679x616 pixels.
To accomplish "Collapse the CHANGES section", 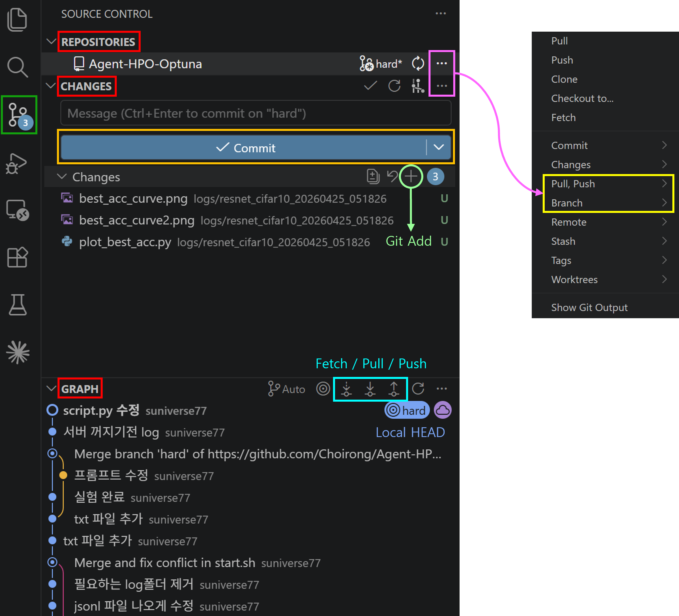I will [51, 85].
